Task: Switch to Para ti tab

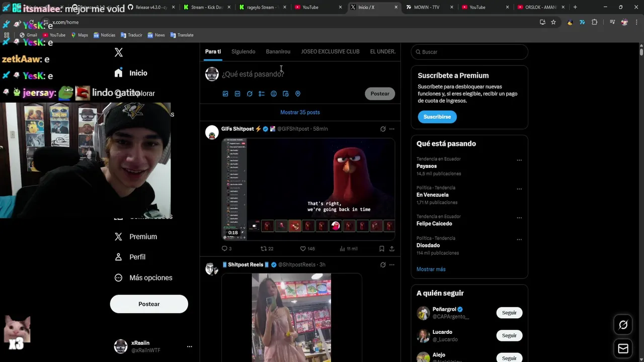Action: 213,51
